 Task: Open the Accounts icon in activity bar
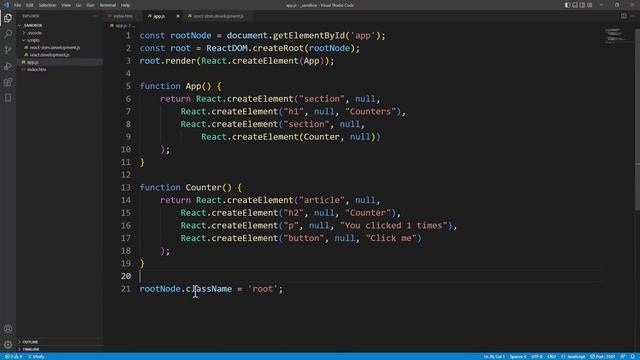[x=8, y=329]
